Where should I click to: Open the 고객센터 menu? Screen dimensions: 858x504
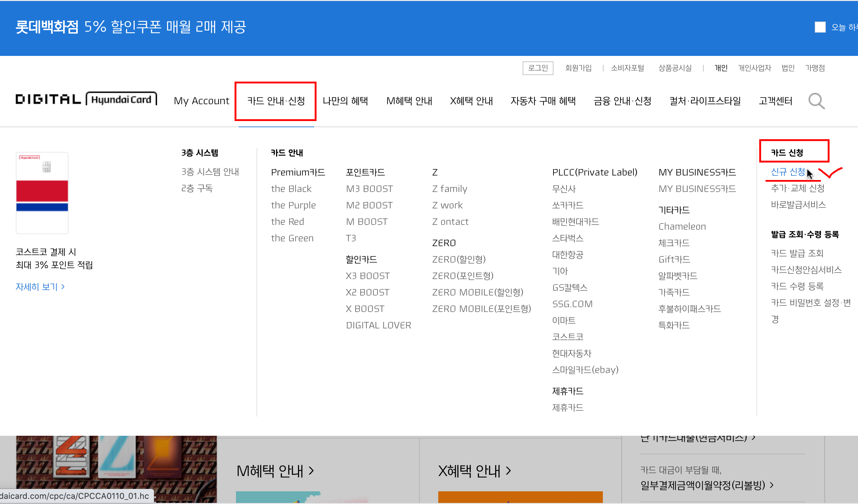pyautogui.click(x=775, y=101)
